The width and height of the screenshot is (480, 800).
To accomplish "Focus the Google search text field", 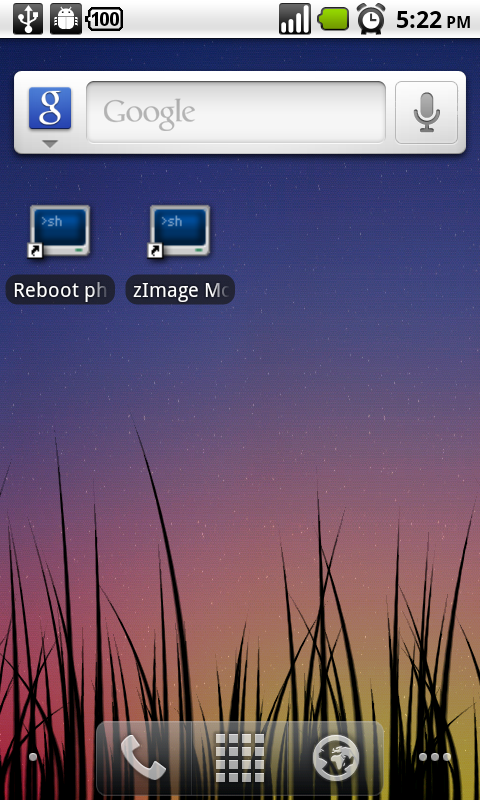I will pyautogui.click(x=236, y=112).
